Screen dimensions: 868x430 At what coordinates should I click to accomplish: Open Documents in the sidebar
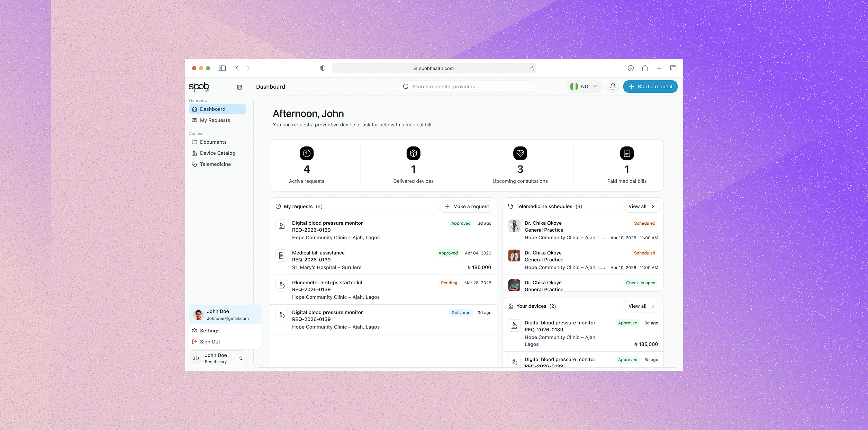[x=218, y=142]
